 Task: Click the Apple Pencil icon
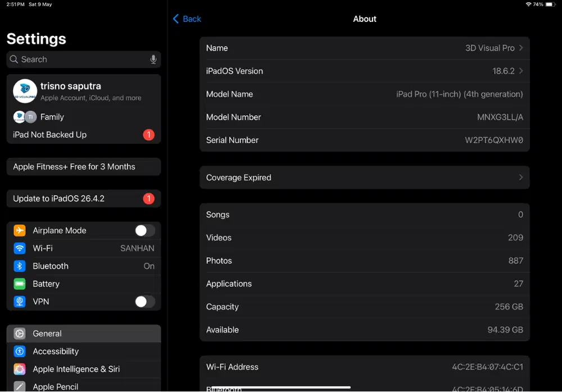coord(19,386)
